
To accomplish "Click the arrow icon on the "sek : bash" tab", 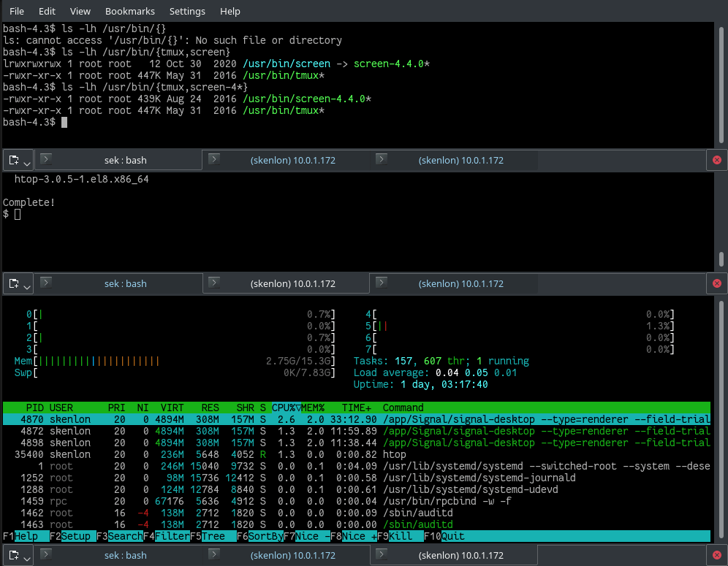I will click(x=45, y=159).
